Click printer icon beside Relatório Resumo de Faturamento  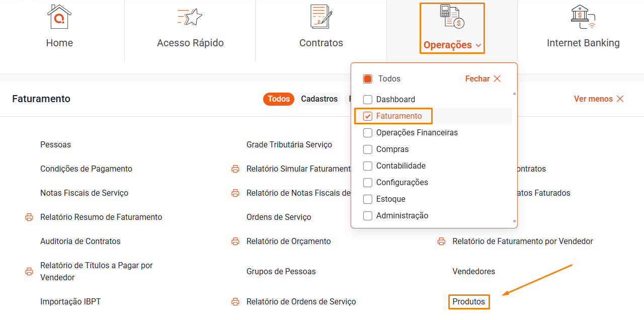[x=29, y=217]
